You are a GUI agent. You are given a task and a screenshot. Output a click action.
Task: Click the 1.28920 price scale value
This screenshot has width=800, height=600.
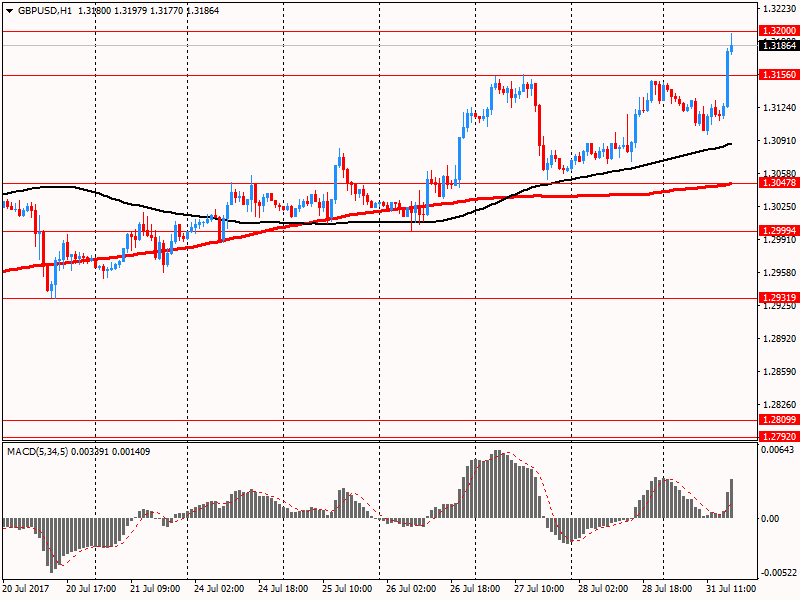coord(779,339)
